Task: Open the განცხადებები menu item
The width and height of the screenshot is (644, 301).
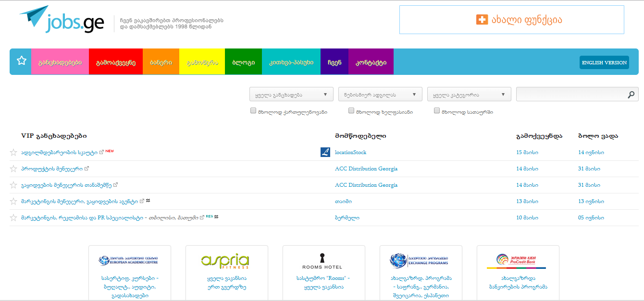Action: pos(60,62)
